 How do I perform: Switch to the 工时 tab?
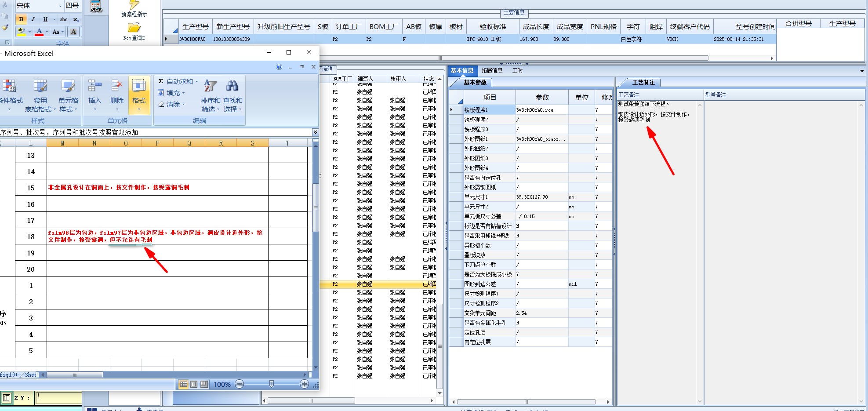click(517, 70)
